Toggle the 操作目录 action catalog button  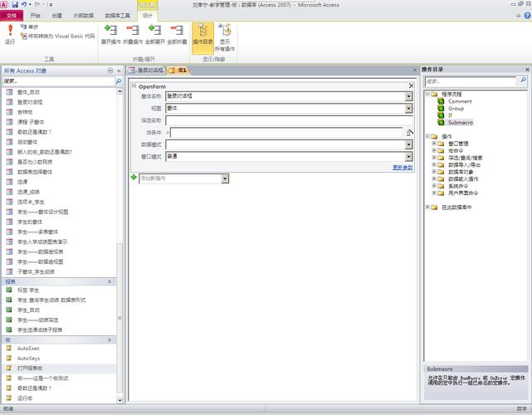click(202, 33)
